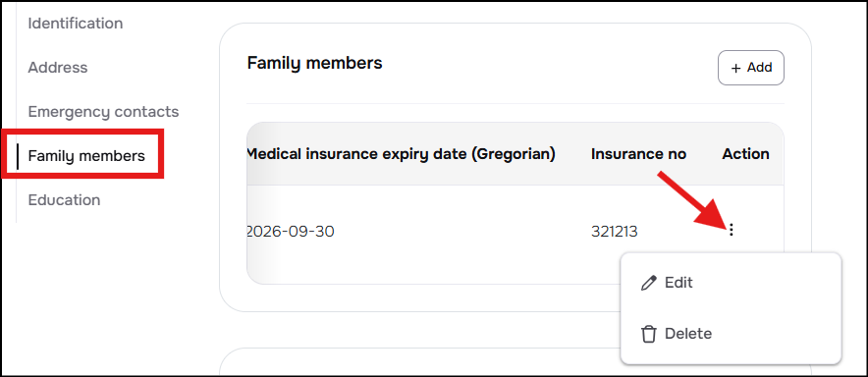The height and width of the screenshot is (377, 868).
Task: Open the Address section in the sidebar
Action: (58, 68)
